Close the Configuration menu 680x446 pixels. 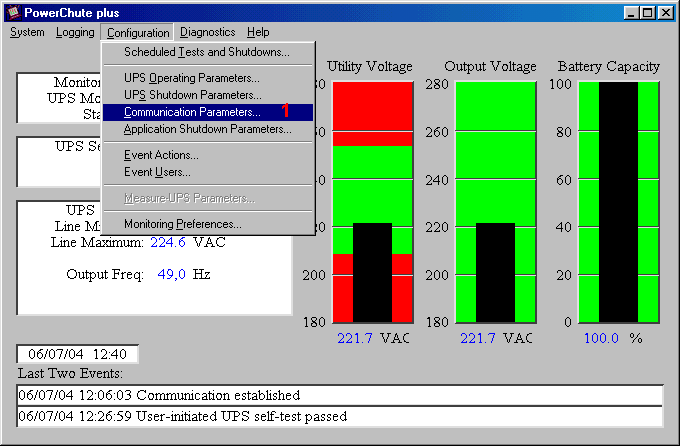[x=138, y=32]
